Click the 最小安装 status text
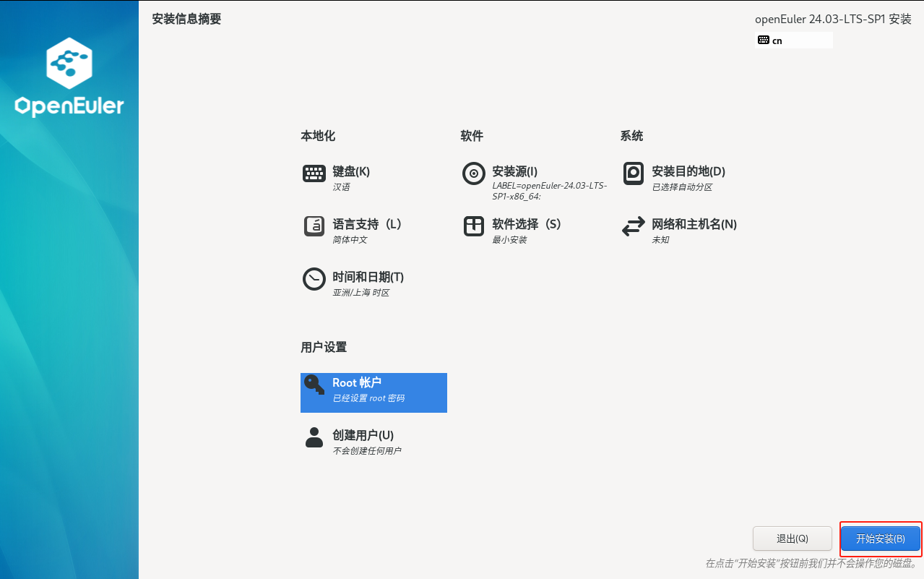Screen dimensions: 924x579 509,240
